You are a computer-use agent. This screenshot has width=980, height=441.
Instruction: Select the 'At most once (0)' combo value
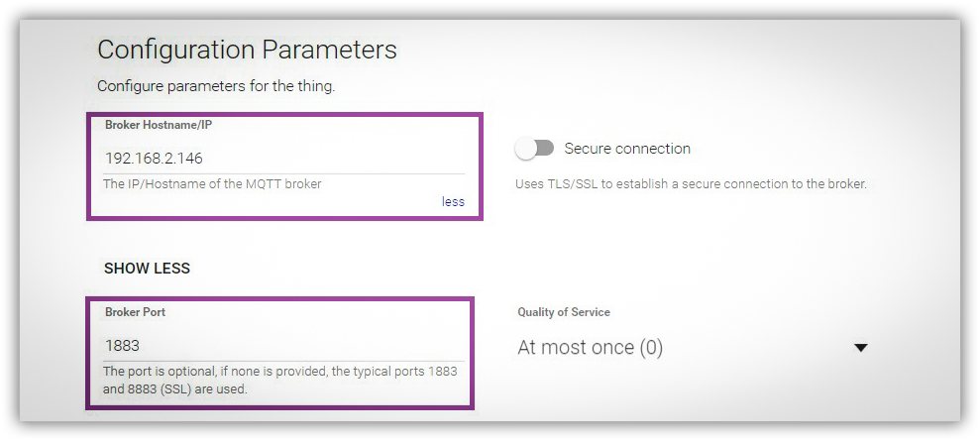pos(590,347)
